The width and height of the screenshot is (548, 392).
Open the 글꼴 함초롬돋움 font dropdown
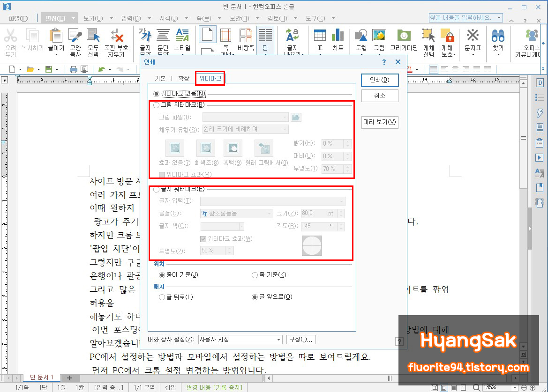269,213
